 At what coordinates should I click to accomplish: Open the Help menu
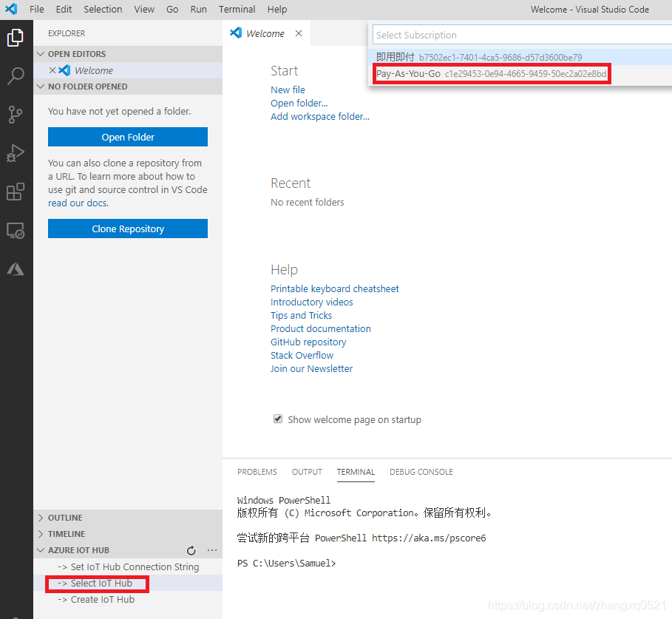pyautogui.click(x=276, y=10)
